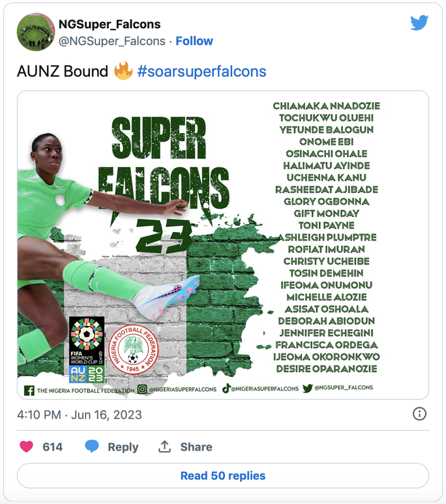Click the NGSuper_Falcons display name
The width and height of the screenshot is (446, 504).
coord(110,25)
